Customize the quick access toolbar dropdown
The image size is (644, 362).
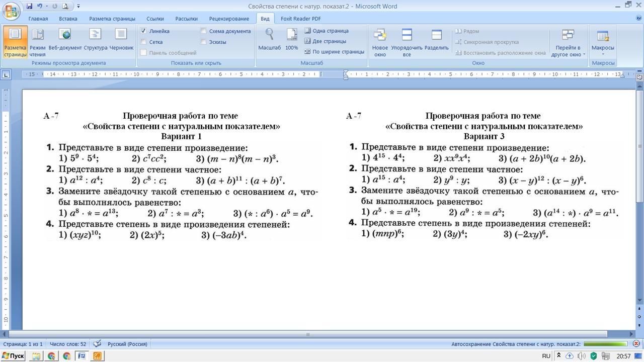pyautogui.click(x=78, y=6)
